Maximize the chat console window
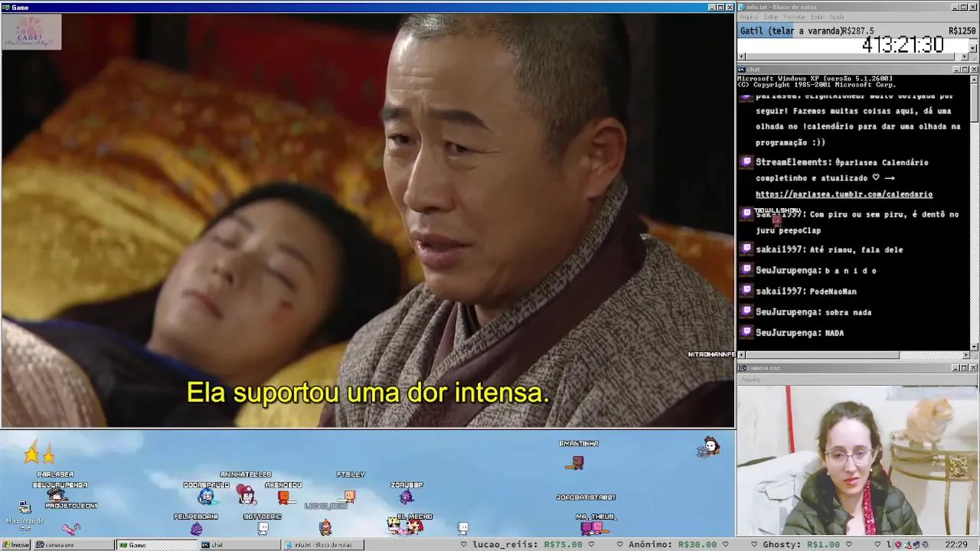This screenshot has height=551, width=980. point(965,70)
